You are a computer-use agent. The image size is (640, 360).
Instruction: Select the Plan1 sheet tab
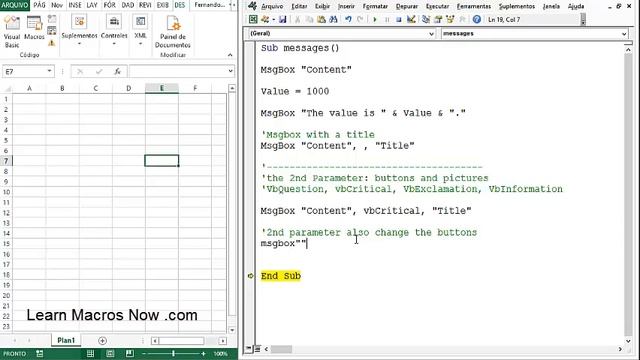coord(66,340)
